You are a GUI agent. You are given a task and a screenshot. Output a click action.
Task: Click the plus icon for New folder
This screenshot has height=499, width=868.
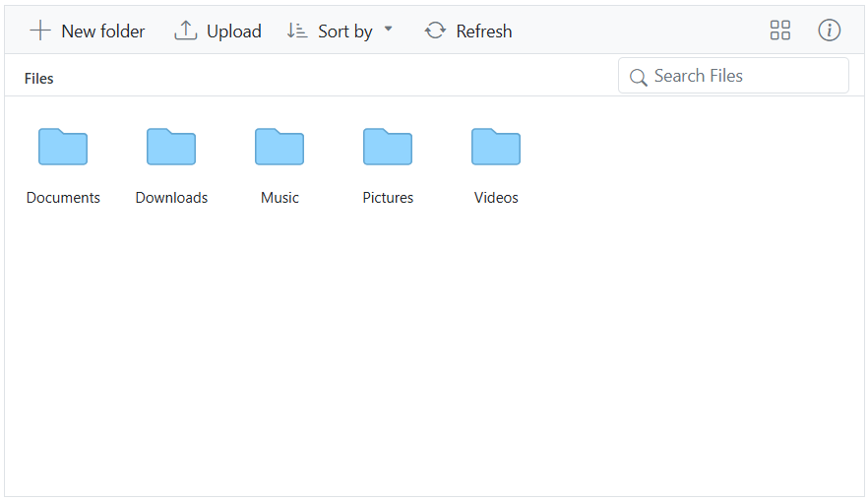tap(39, 31)
